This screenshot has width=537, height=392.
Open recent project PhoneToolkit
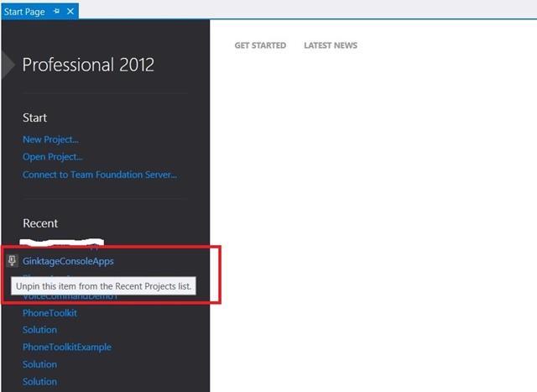pos(50,313)
